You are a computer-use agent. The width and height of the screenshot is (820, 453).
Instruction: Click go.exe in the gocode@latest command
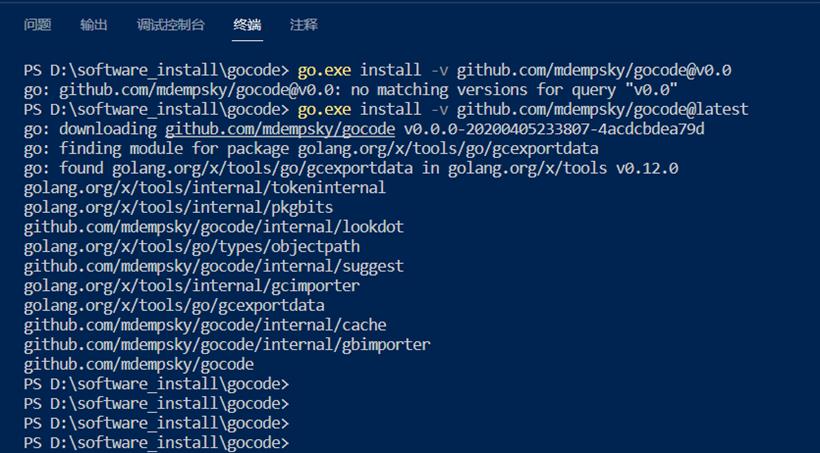(324, 109)
